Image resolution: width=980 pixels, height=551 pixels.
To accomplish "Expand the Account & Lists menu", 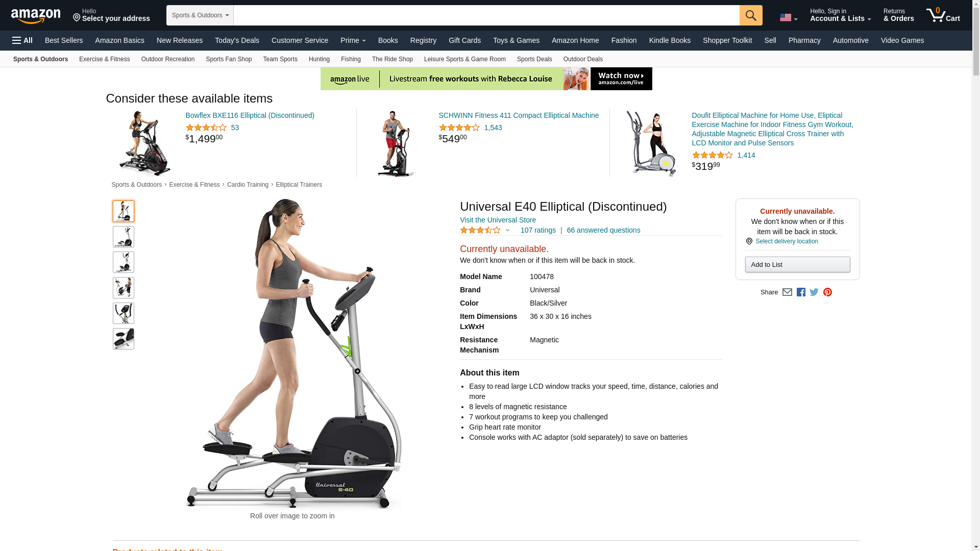I will point(840,15).
